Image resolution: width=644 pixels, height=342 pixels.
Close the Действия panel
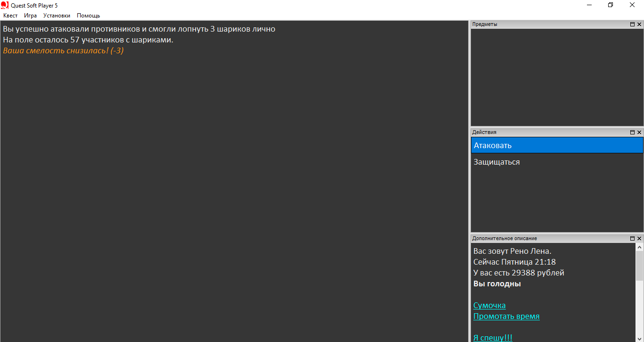(x=639, y=133)
